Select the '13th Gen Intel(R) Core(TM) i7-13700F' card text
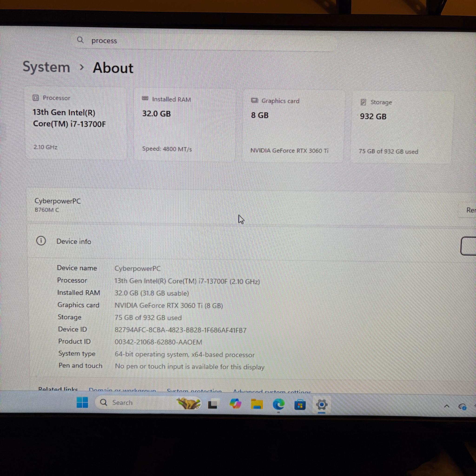This screenshot has height=476, width=476. click(x=69, y=118)
